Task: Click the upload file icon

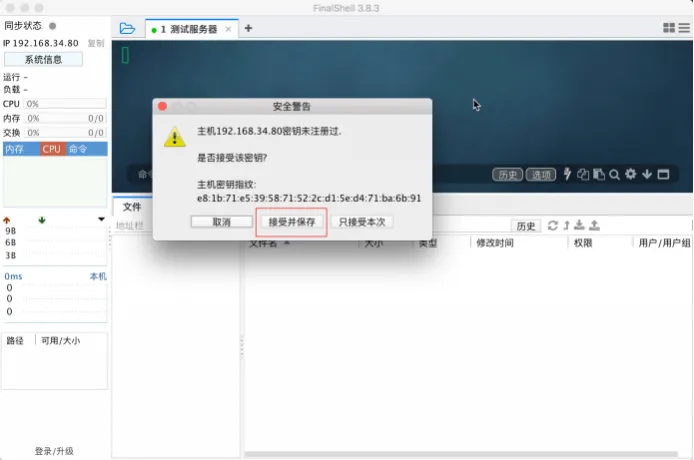Action: point(594,225)
